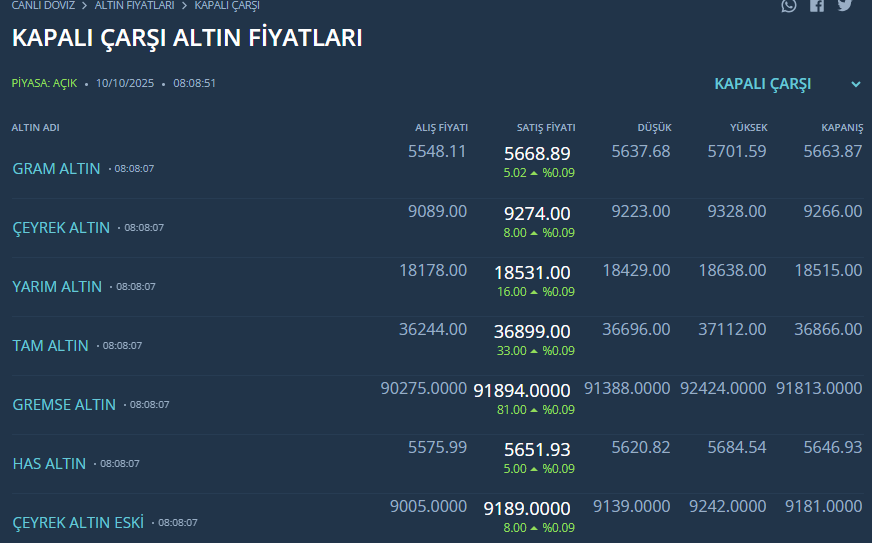Open ÇEYREK ALTIN ESKİ link
This screenshot has width=872, height=543.
pyautogui.click(x=78, y=523)
